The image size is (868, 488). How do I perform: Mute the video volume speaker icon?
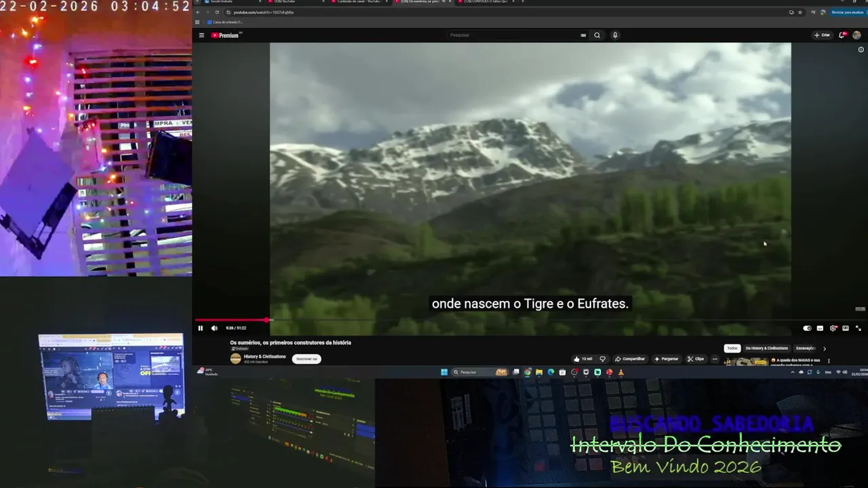point(214,328)
